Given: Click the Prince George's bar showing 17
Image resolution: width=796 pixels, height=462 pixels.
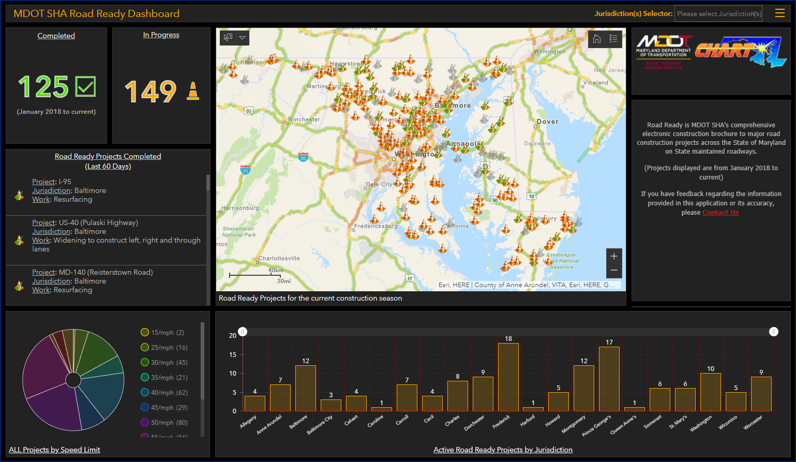Looking at the screenshot, I should click(x=609, y=379).
